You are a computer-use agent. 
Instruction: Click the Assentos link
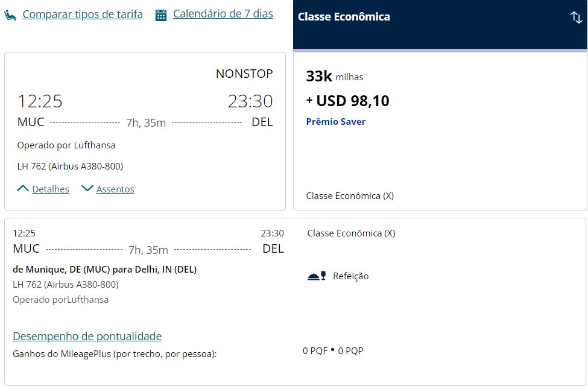(x=115, y=189)
